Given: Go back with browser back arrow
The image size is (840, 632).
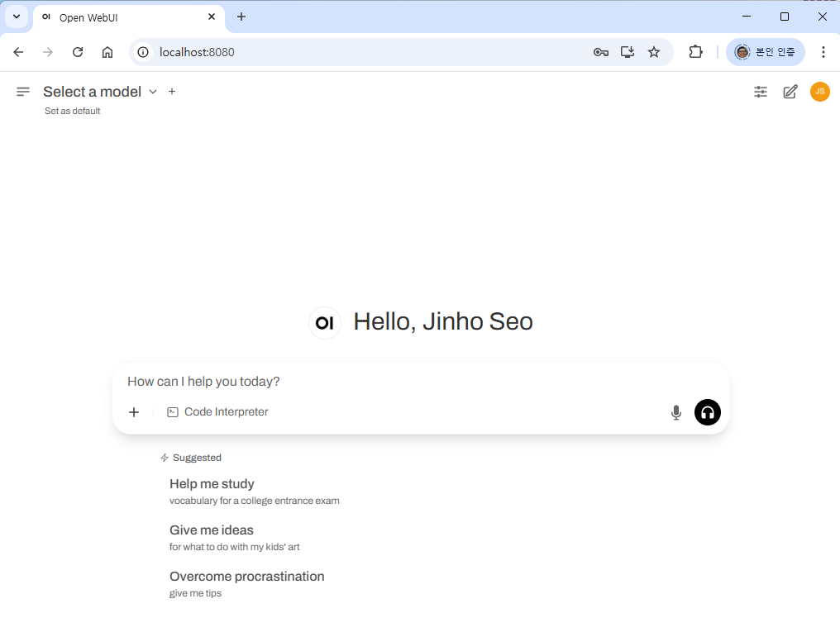Looking at the screenshot, I should 19,52.
